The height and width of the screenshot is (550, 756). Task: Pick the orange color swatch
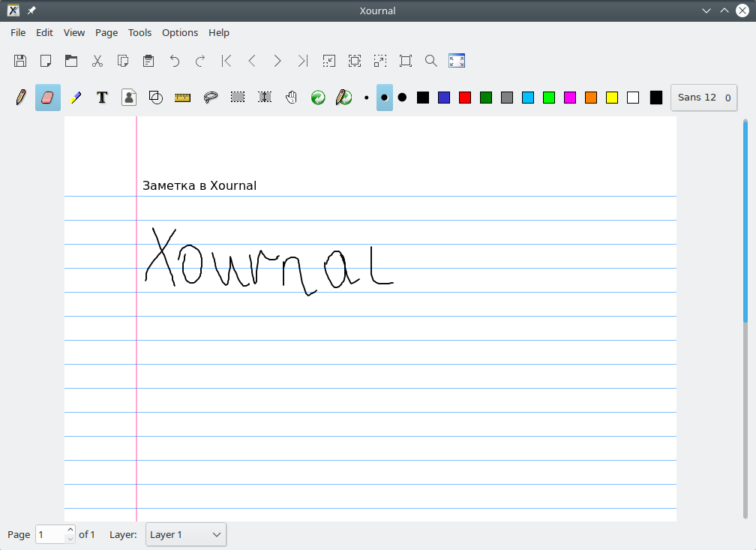point(591,98)
